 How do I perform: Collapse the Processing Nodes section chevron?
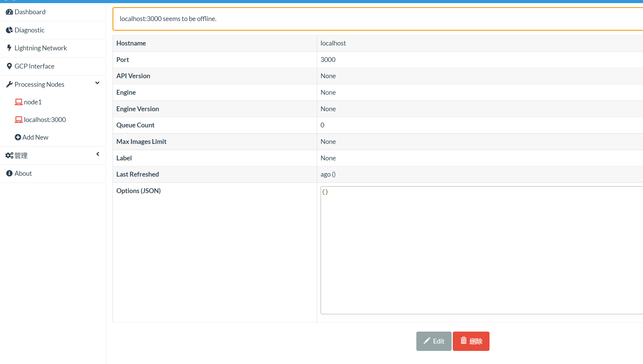[97, 83]
